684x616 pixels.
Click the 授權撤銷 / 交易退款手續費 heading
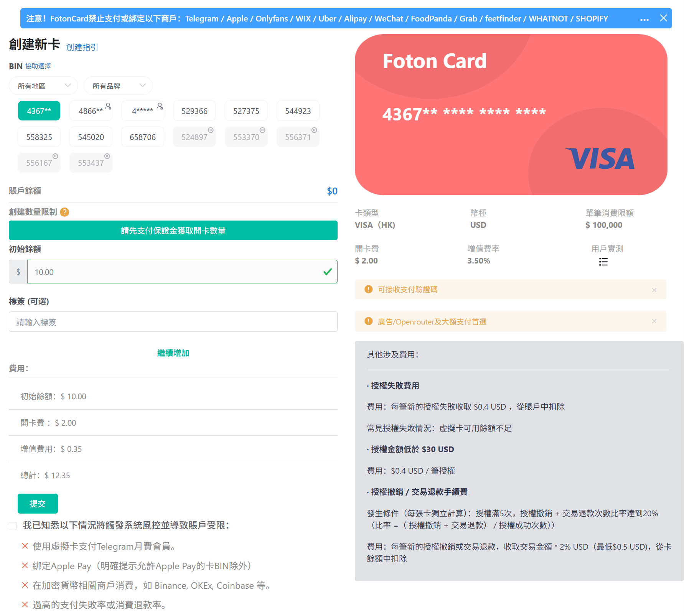419,492
